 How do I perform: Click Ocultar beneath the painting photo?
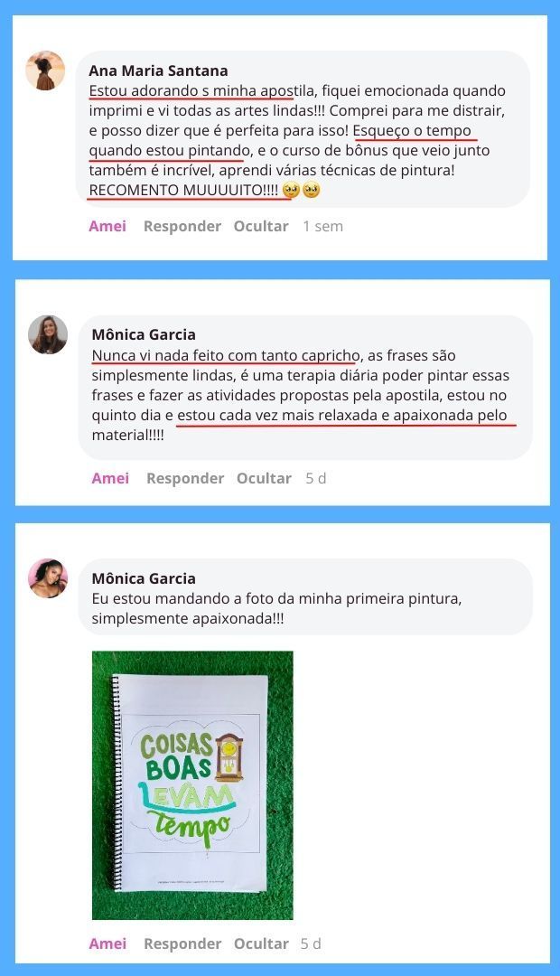261,943
